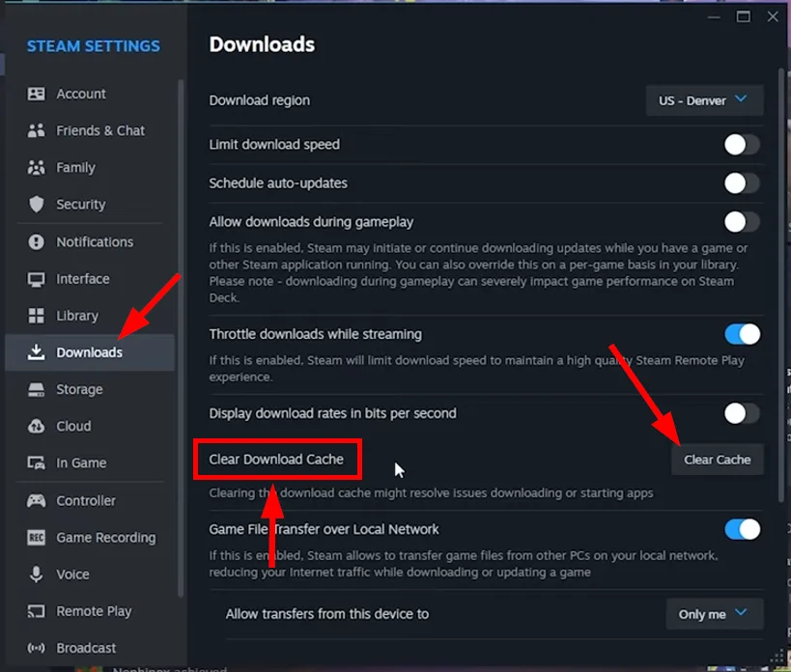Click the 'Clearing the download cache' description text
This screenshot has width=791, height=672.
pyautogui.click(x=431, y=492)
